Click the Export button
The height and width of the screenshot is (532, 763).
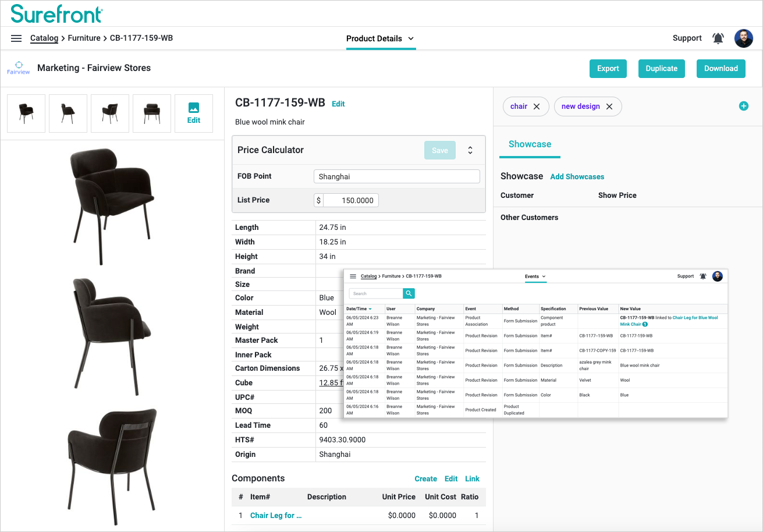pyautogui.click(x=608, y=69)
